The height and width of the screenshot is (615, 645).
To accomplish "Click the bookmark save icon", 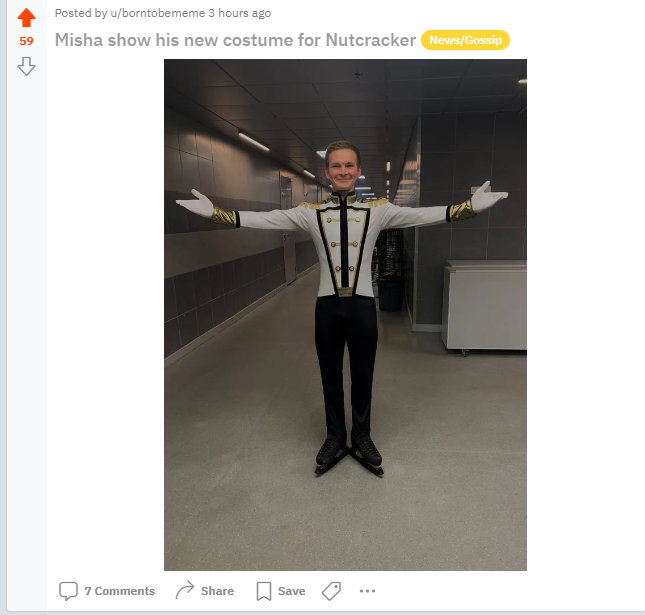I will click(264, 591).
